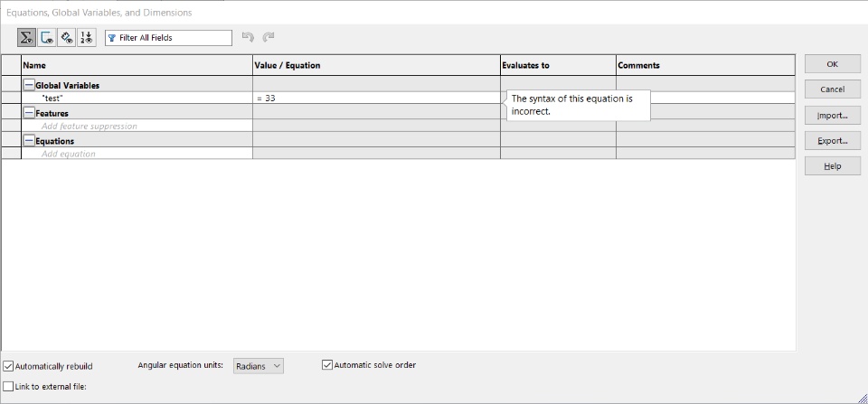Click the window resize grip corner
This screenshot has width=868, height=404.
862,398
